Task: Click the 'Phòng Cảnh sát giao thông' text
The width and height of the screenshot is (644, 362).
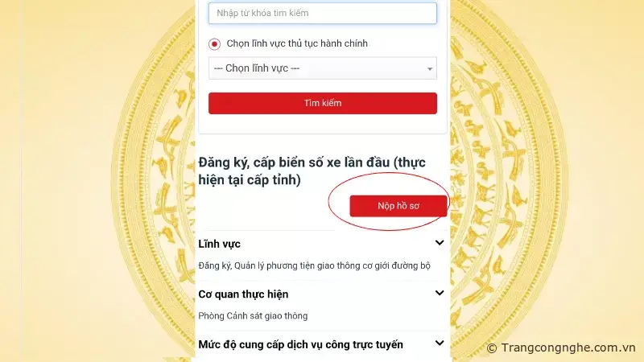Action: point(253,316)
